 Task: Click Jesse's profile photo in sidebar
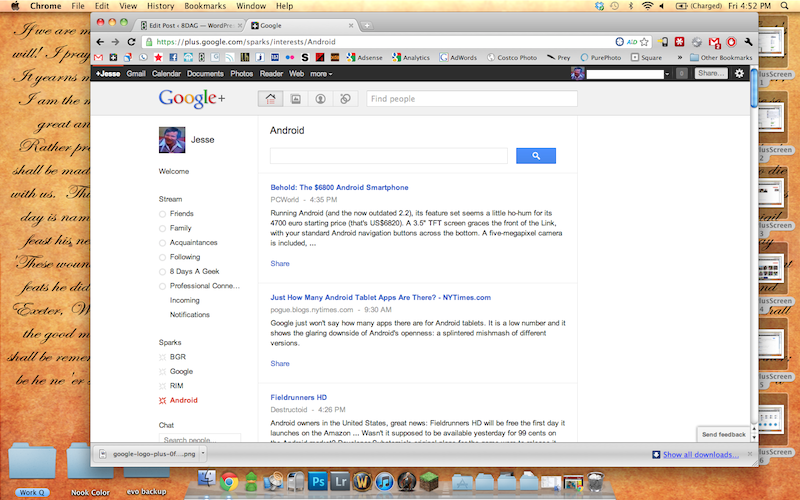[172, 140]
